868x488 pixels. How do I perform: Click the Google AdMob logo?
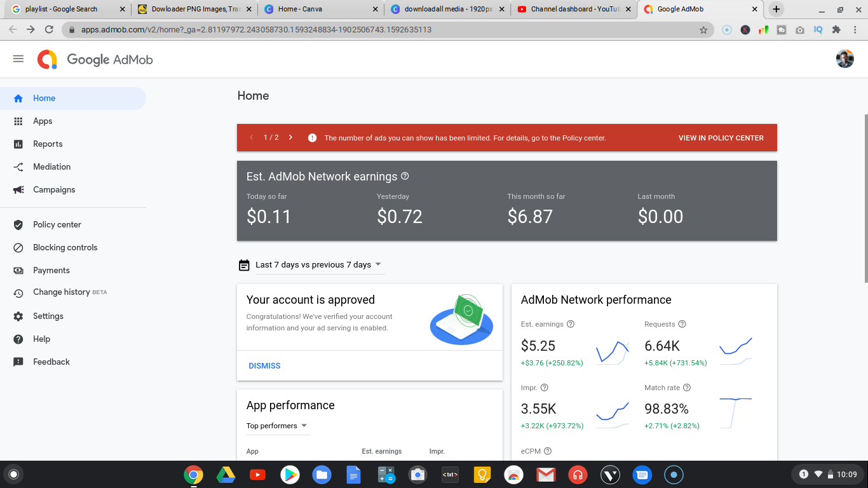pos(95,60)
